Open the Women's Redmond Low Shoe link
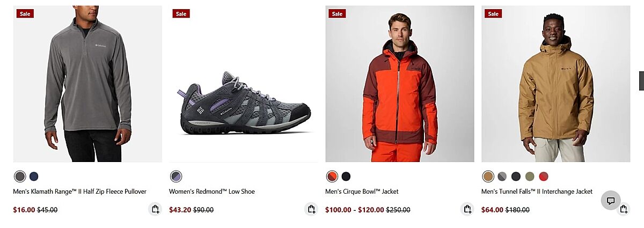644x228 pixels. click(212, 192)
